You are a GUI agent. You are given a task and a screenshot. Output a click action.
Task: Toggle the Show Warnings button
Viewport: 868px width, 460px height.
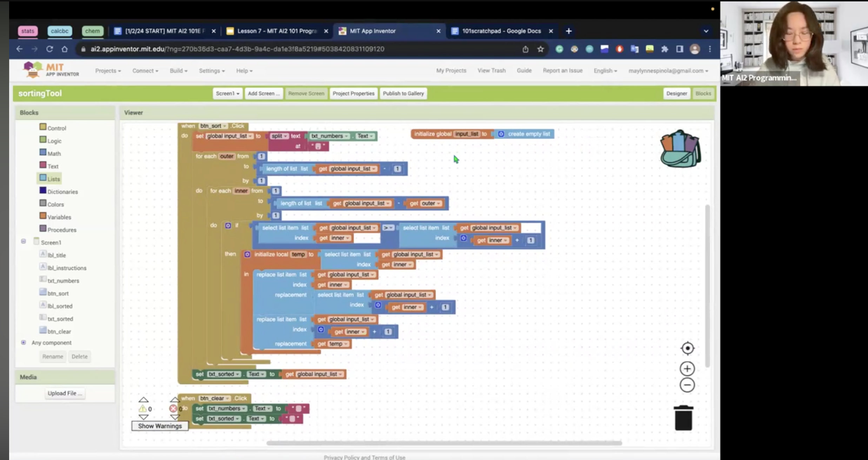(x=160, y=426)
